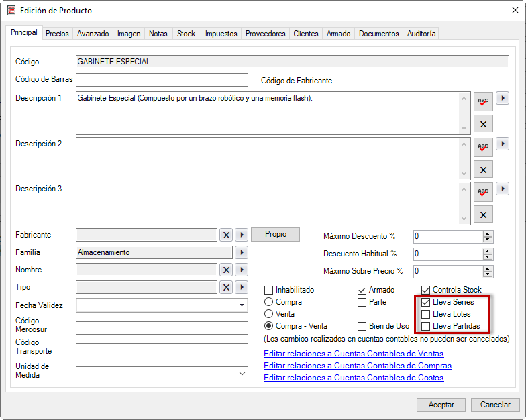This screenshot has width=526, height=420.
Task: Open the Impuestos tab
Action: (221, 34)
